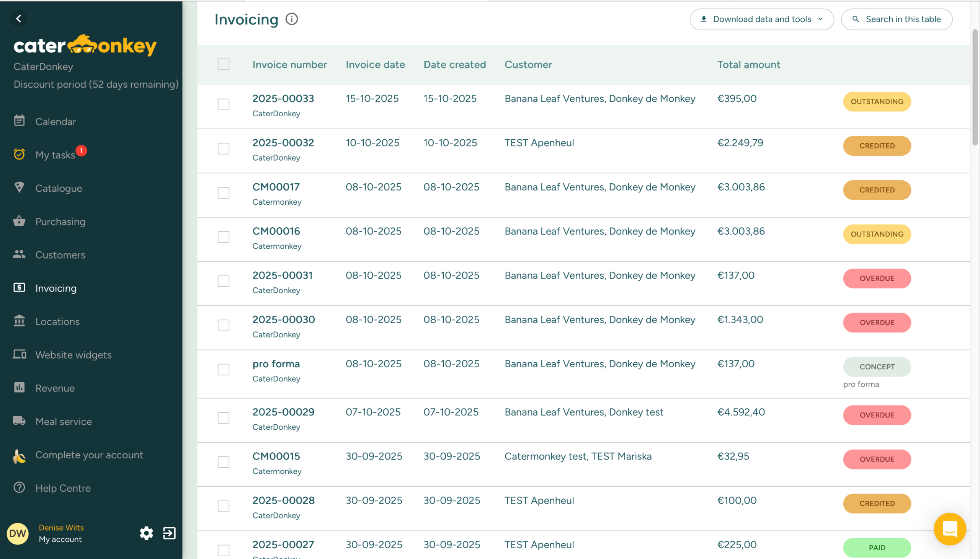This screenshot has width=980, height=559.
Task: Check the box for invoice CM00016
Action: [x=224, y=237]
